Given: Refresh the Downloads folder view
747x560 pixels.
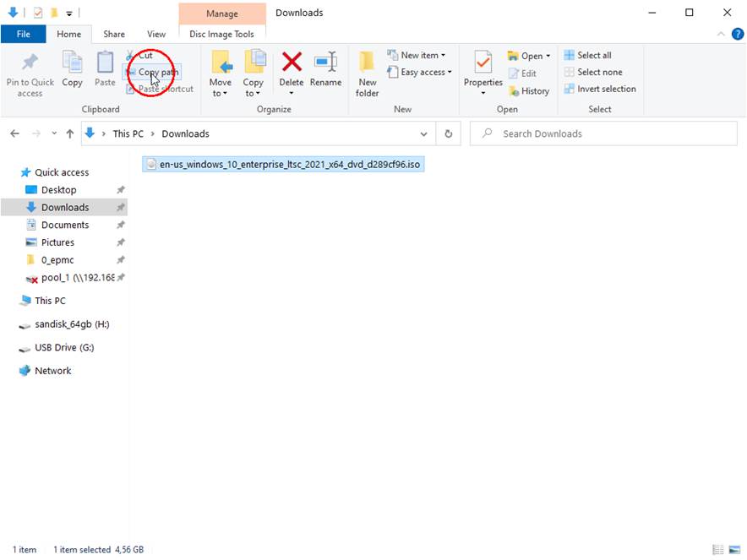Looking at the screenshot, I should (x=449, y=133).
